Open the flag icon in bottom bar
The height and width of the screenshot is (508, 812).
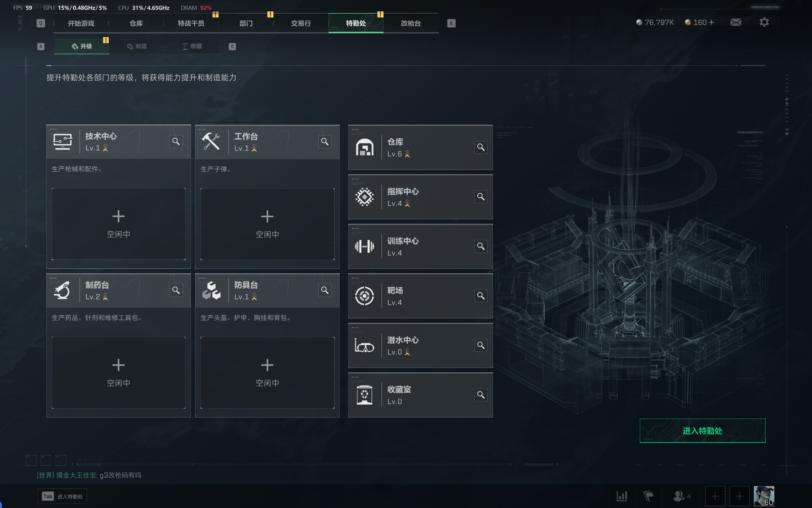coord(648,496)
